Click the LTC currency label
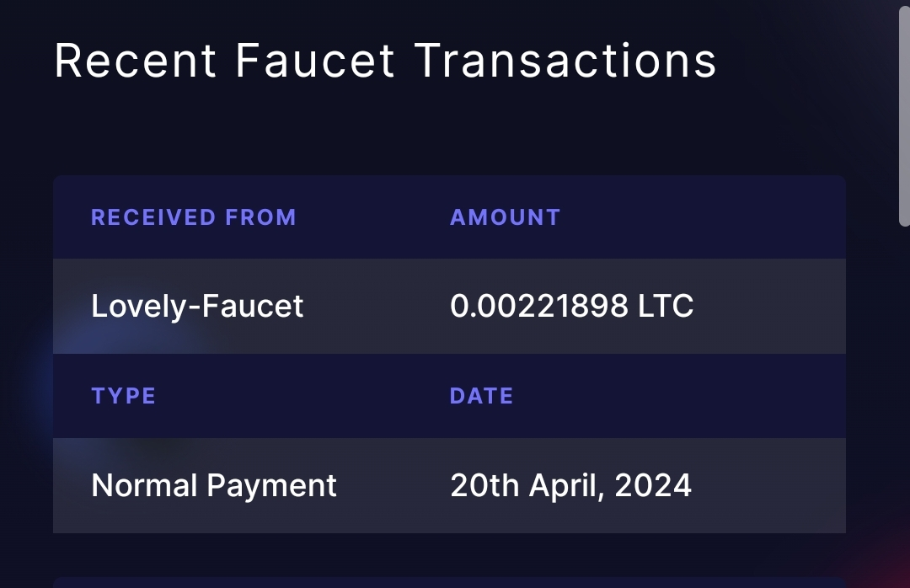 666,306
